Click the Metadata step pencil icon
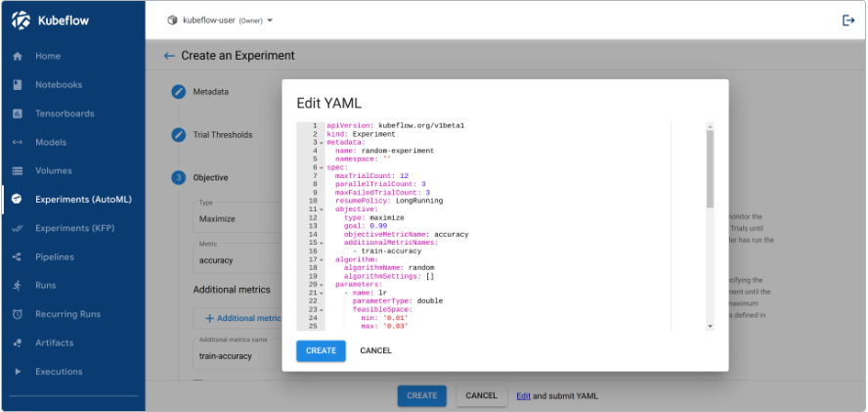This screenshot has height=412, width=868. point(179,92)
